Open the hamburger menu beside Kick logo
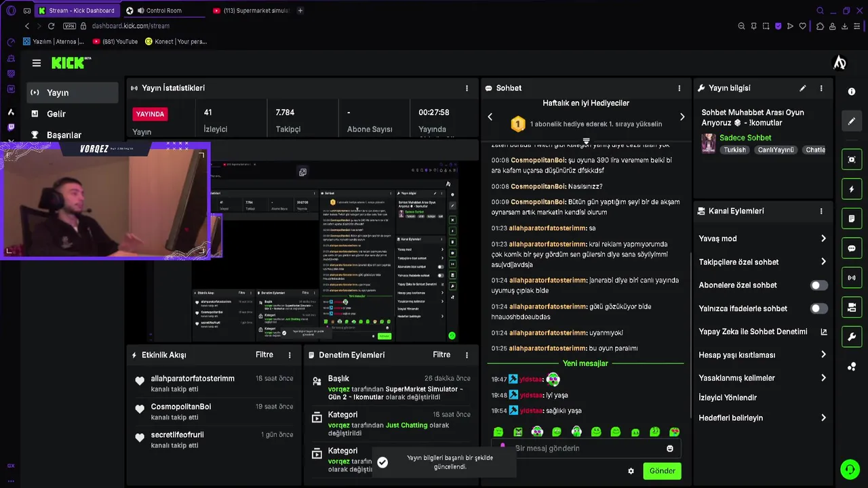The width and height of the screenshot is (868, 488). coord(37,63)
